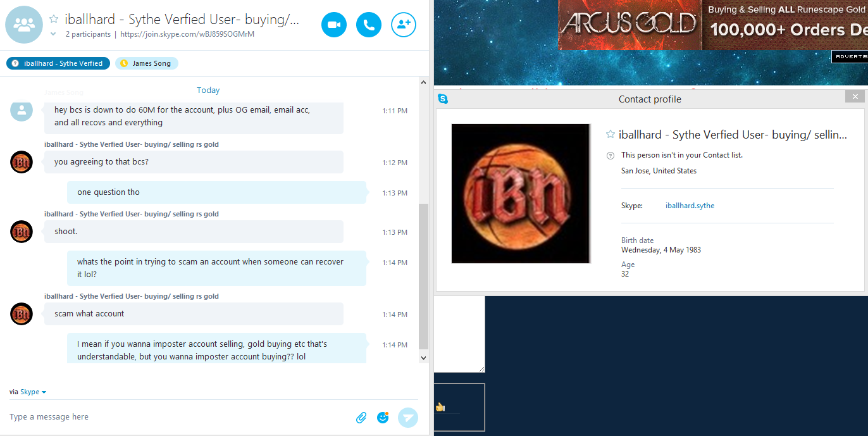Close the Contact profile window
The image size is (868, 436).
point(855,96)
